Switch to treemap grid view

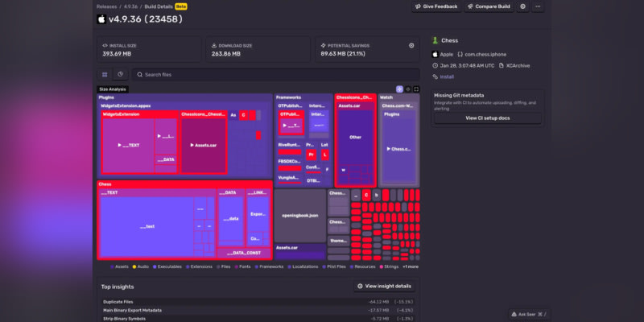click(x=105, y=74)
